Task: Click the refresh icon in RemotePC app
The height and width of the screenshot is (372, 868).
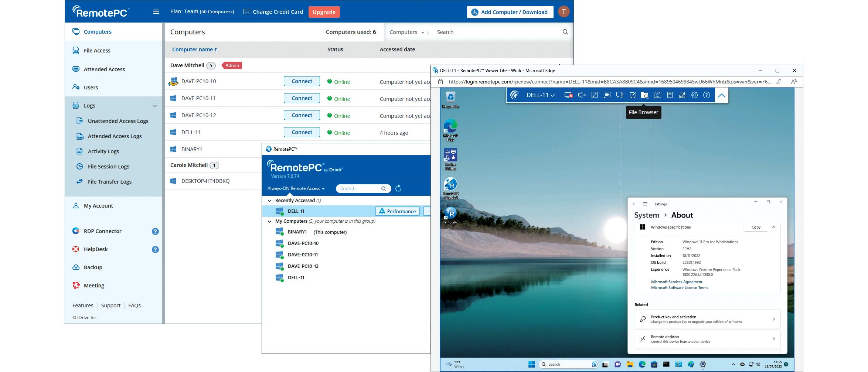Action: (398, 188)
